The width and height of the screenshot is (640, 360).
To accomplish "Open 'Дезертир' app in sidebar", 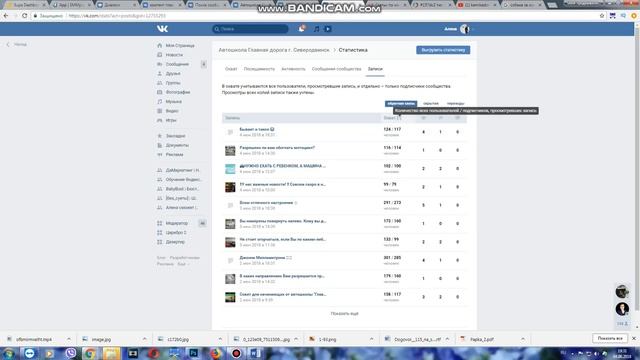I will (175, 242).
